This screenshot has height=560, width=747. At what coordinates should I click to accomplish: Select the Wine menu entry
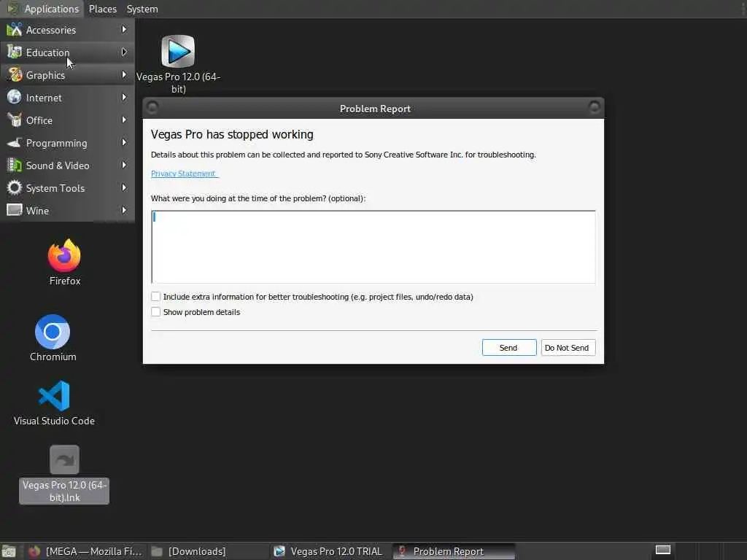(x=68, y=210)
